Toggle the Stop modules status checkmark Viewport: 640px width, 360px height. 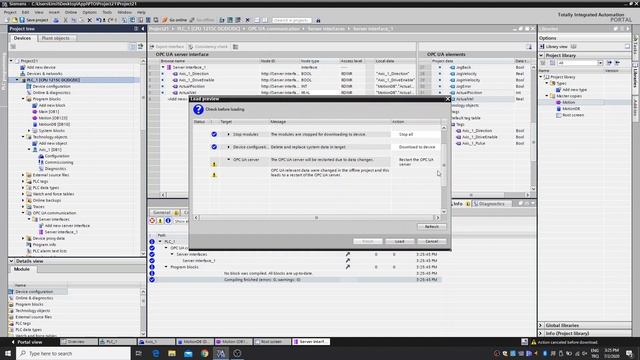click(x=214, y=134)
